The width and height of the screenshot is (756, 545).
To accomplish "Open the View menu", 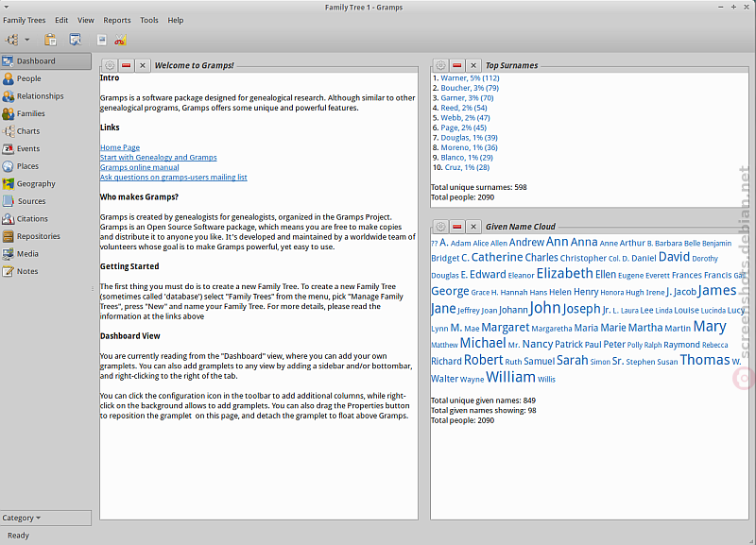I will [86, 20].
